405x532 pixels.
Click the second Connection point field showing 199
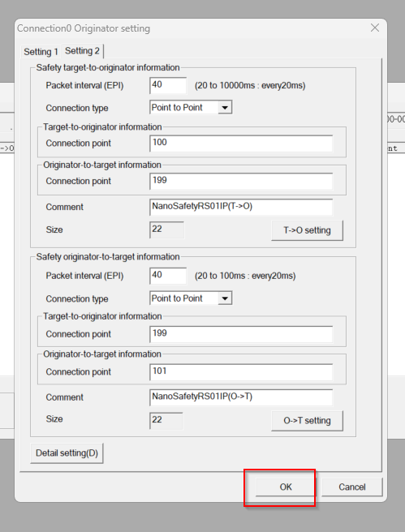[x=241, y=334]
